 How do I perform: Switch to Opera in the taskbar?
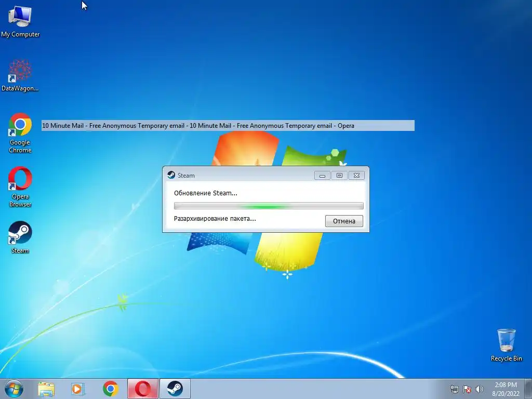click(x=143, y=389)
